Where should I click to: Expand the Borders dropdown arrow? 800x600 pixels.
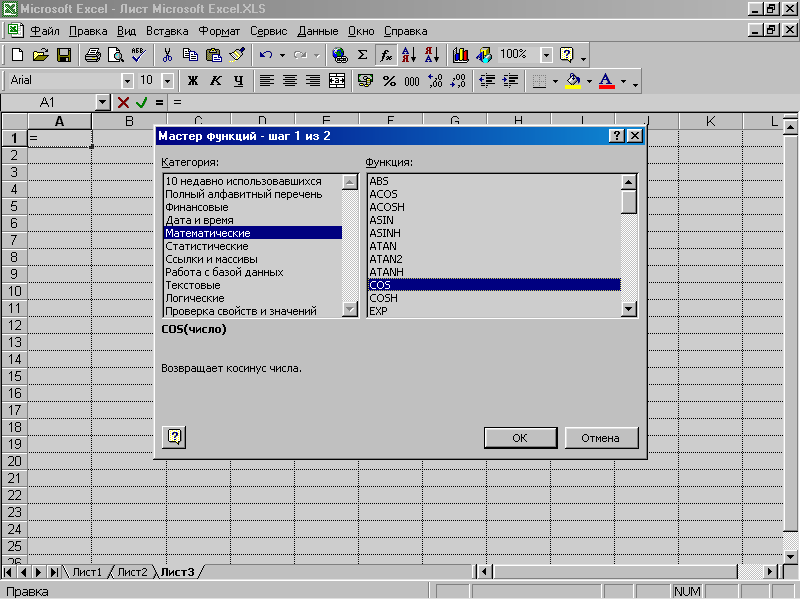[555, 81]
